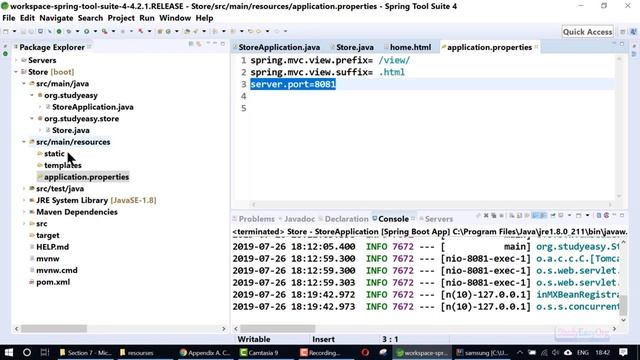Click the Terminate icon in Console

[502, 216]
